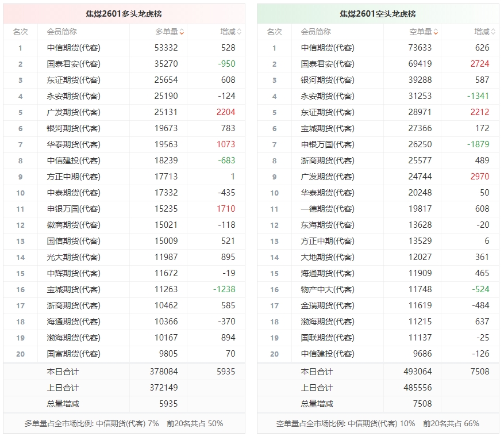Click the green change value -1238

tap(224, 289)
